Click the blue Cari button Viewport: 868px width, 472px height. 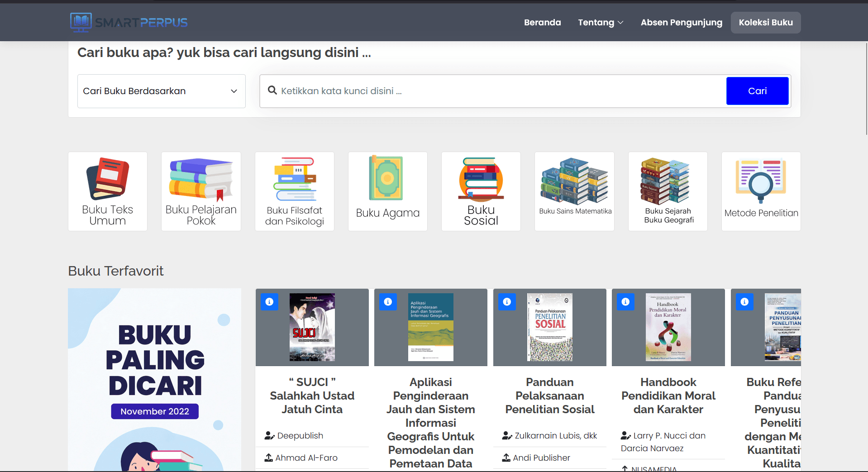(758, 91)
